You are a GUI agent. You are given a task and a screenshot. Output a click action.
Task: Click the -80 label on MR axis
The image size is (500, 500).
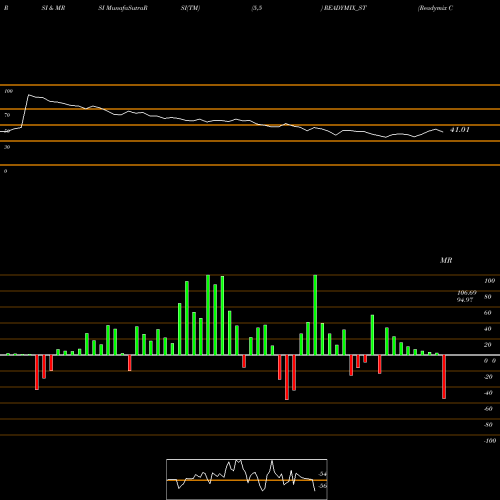(x=488, y=425)
